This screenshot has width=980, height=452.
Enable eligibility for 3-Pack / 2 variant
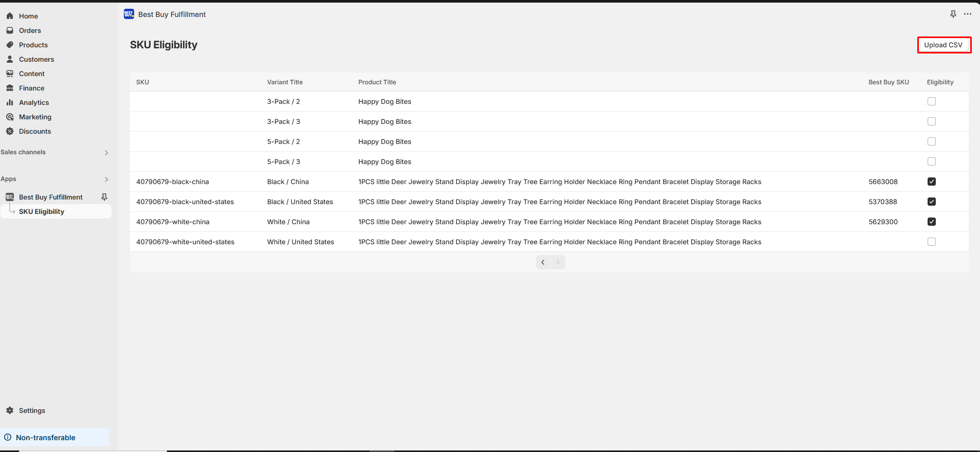[931, 101]
